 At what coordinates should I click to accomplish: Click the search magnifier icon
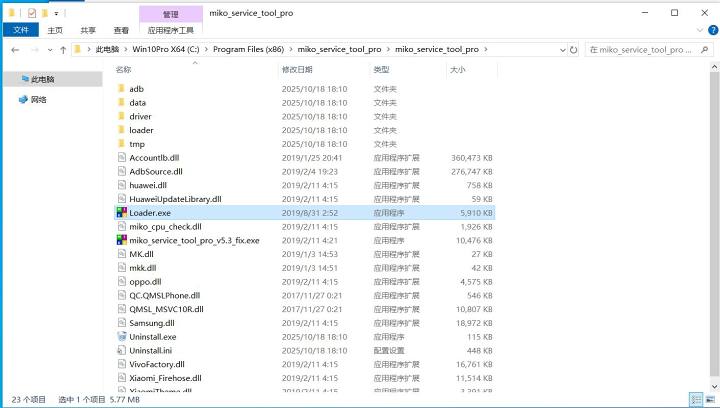coord(704,50)
